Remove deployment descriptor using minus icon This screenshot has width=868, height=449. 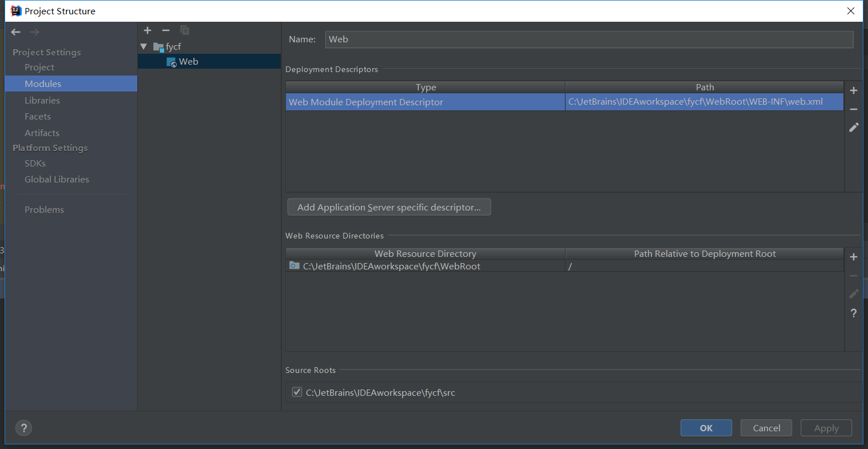(853, 109)
